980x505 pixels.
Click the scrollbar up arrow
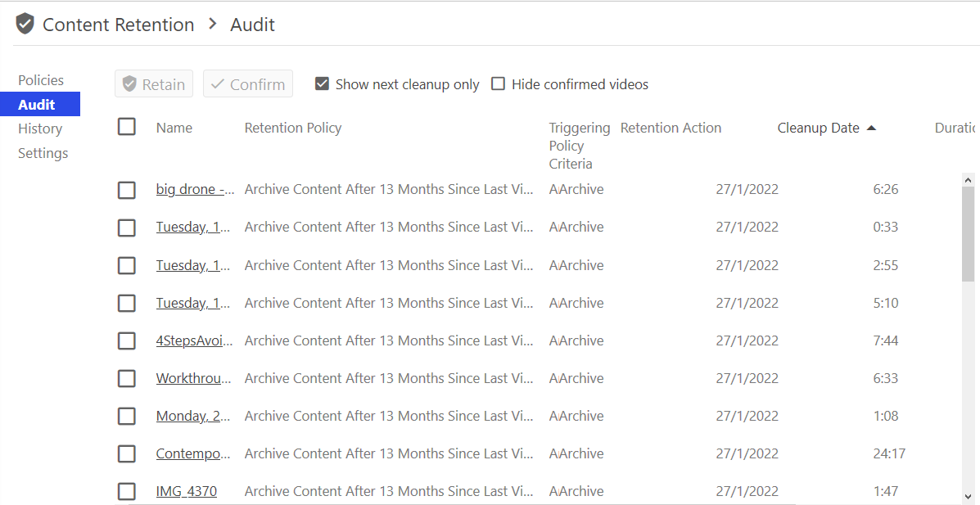coord(968,180)
